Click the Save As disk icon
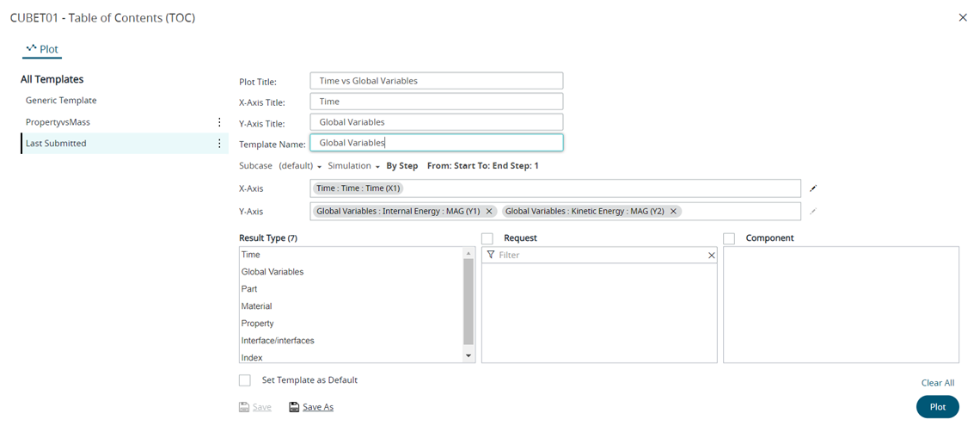 pos(294,407)
